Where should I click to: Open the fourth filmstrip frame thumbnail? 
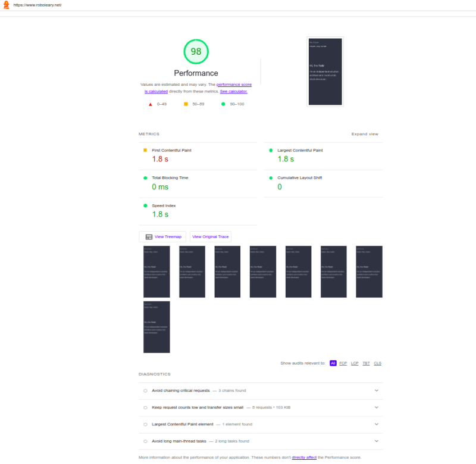pyautogui.click(x=263, y=272)
